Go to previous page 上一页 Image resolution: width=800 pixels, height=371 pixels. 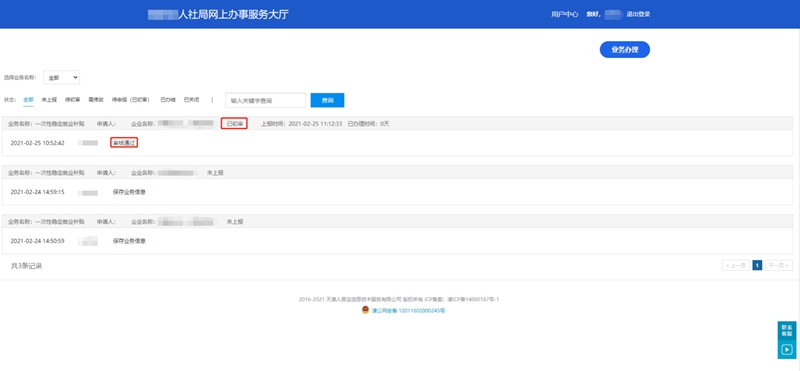(x=736, y=265)
